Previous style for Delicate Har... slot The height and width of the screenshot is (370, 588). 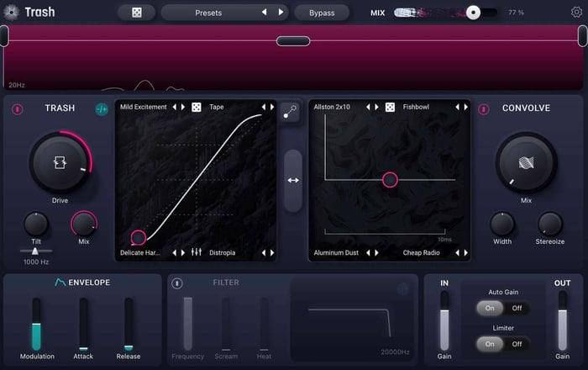coord(175,252)
